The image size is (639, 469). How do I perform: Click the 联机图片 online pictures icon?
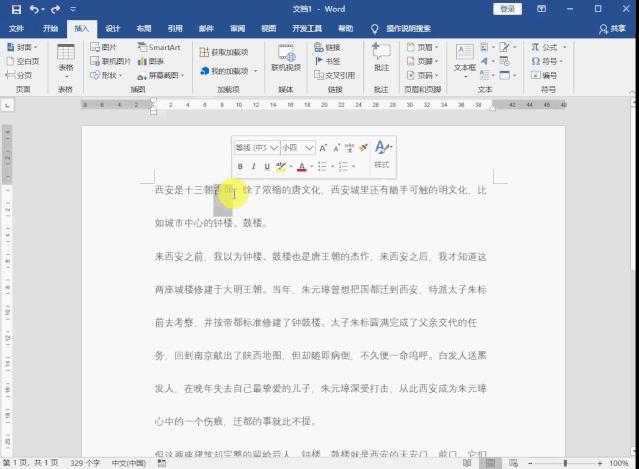(x=110, y=61)
